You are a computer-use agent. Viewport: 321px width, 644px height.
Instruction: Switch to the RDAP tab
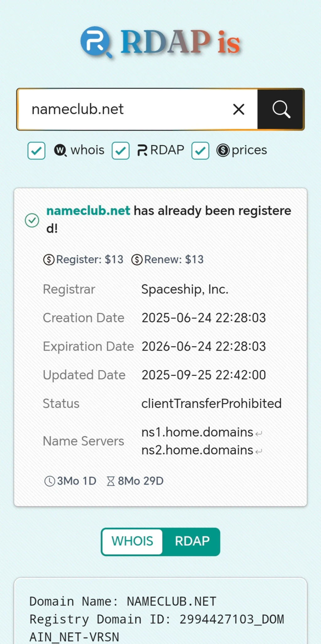192,541
